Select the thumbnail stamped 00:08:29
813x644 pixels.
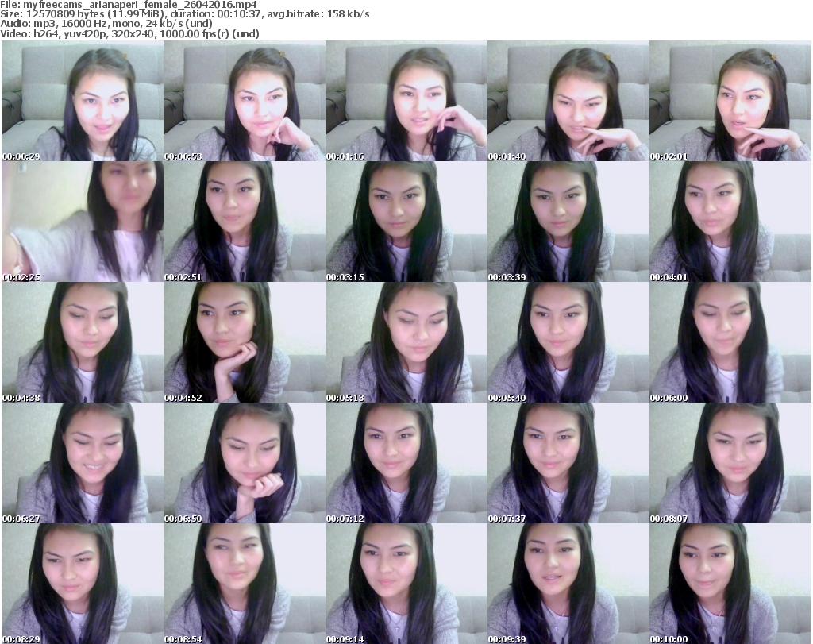point(83,584)
